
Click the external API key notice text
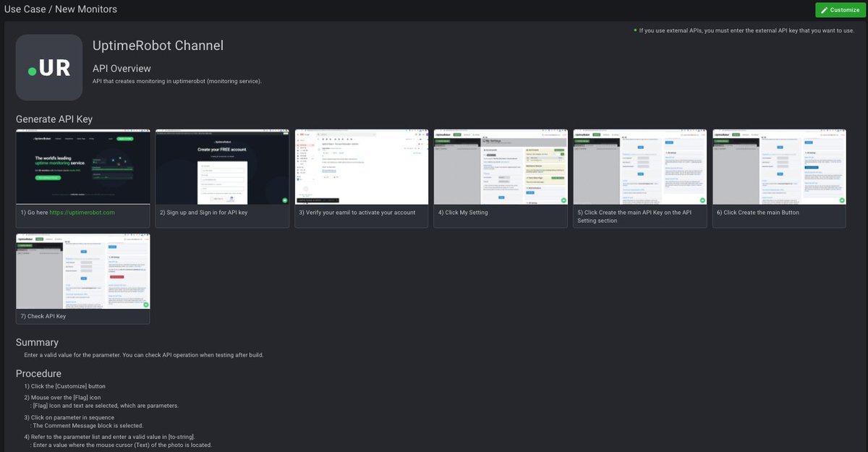tap(747, 31)
